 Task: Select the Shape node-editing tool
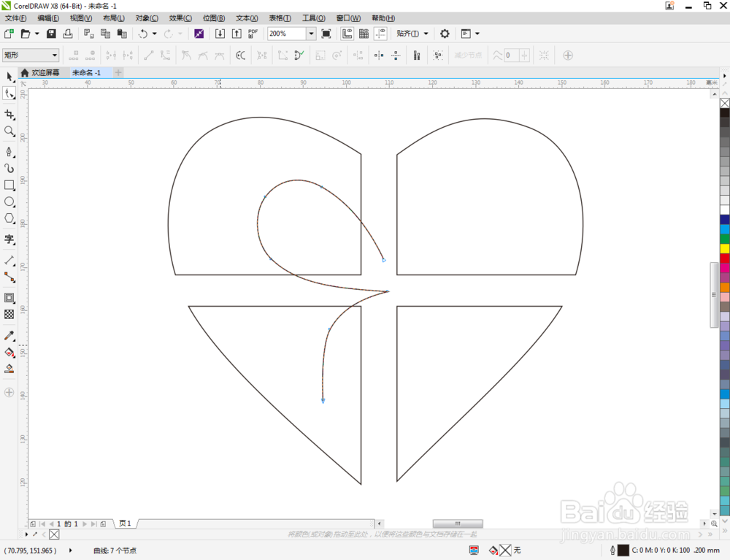pos(9,93)
